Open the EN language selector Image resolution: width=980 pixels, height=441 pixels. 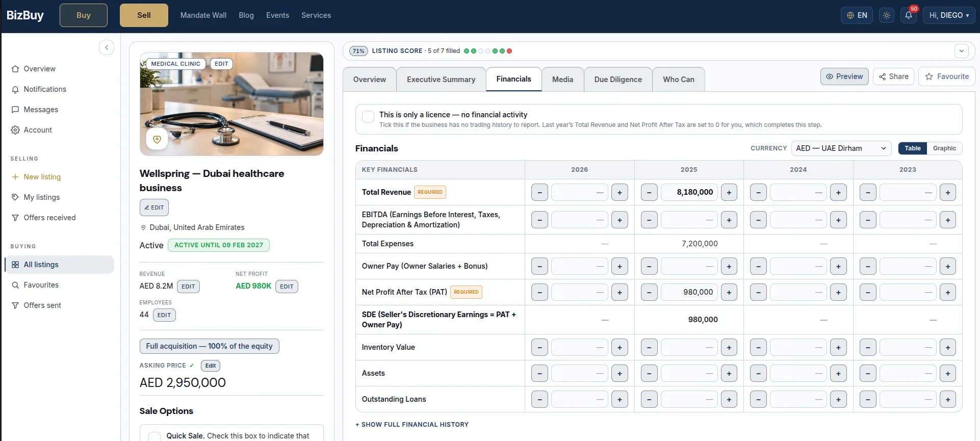[857, 15]
